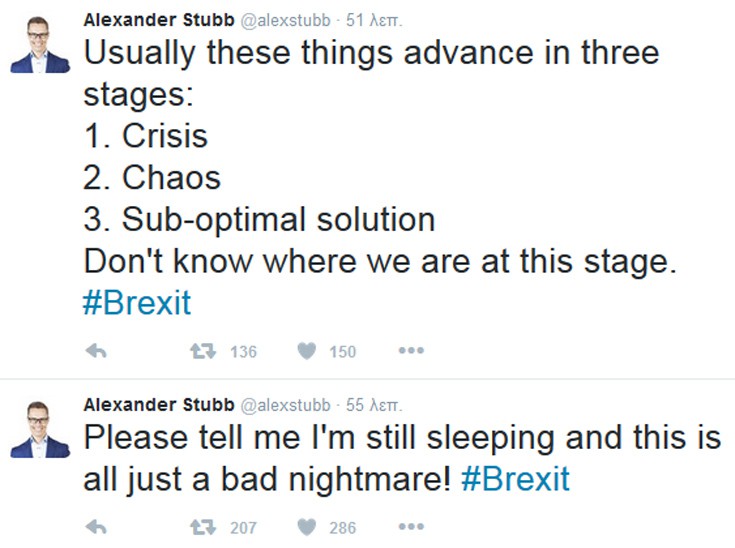Click the 136 retweet count
The image size is (735, 548).
tap(243, 352)
